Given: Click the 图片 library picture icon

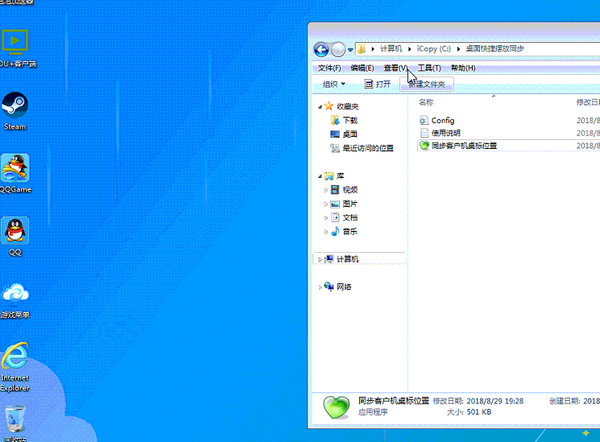Looking at the screenshot, I should (x=335, y=204).
